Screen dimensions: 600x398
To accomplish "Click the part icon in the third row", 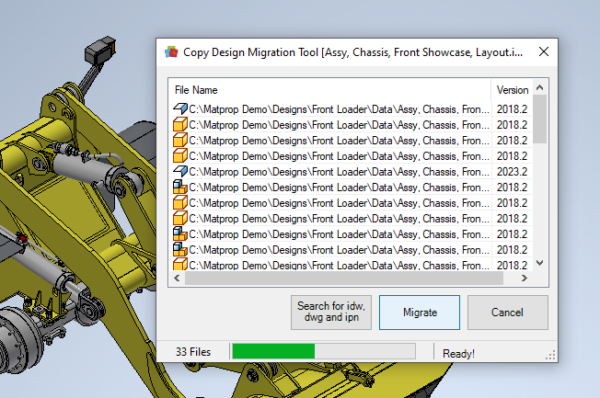I will 180,140.
